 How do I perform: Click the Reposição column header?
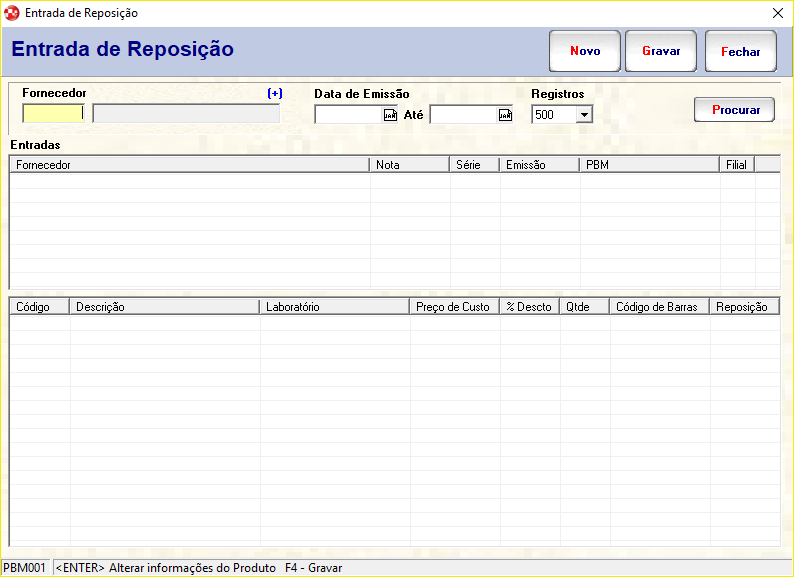coord(744,306)
